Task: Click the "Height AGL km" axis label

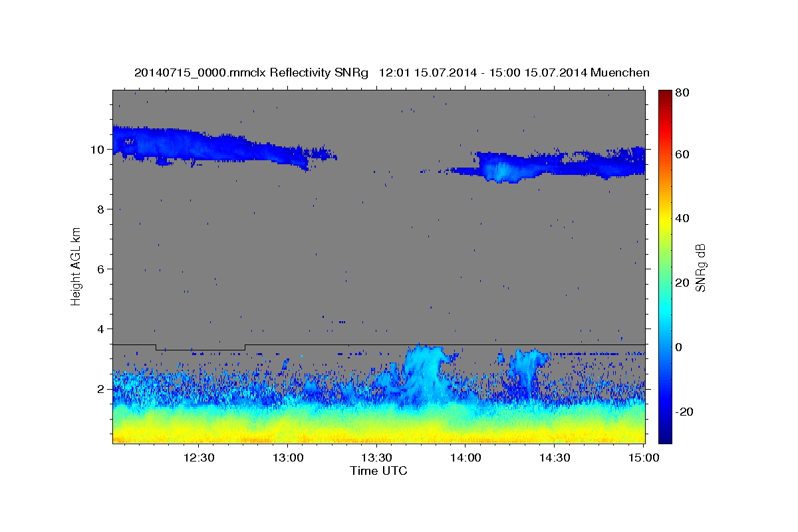Action: click(76, 266)
